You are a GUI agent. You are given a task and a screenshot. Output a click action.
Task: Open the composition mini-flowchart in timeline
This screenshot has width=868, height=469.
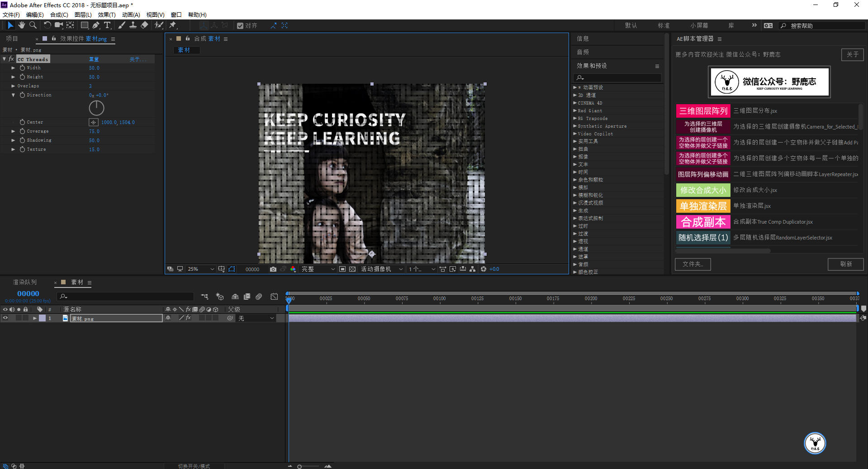pyautogui.click(x=205, y=297)
